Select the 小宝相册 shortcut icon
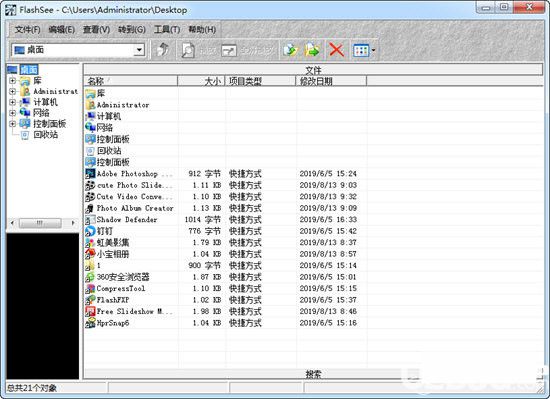Image resolution: width=550 pixels, height=399 pixels. point(90,254)
